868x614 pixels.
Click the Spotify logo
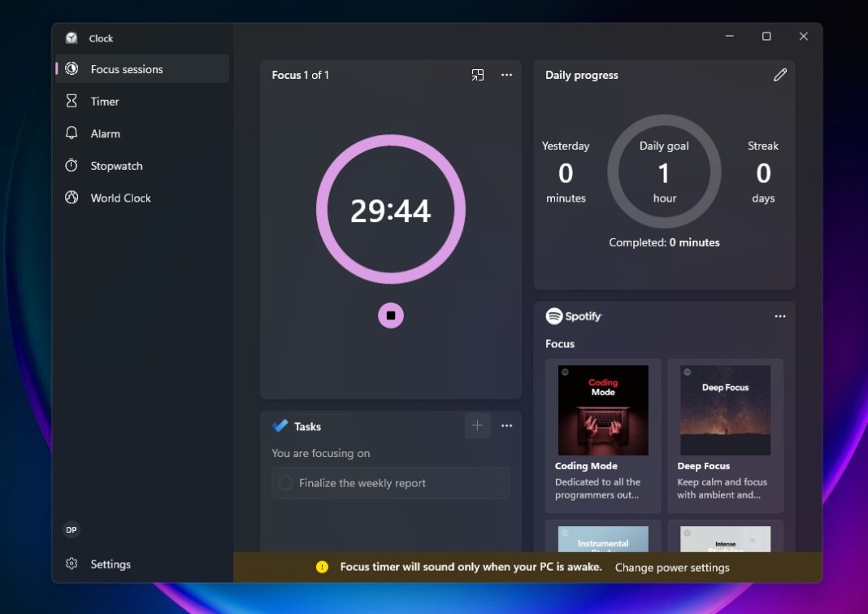[x=553, y=316]
